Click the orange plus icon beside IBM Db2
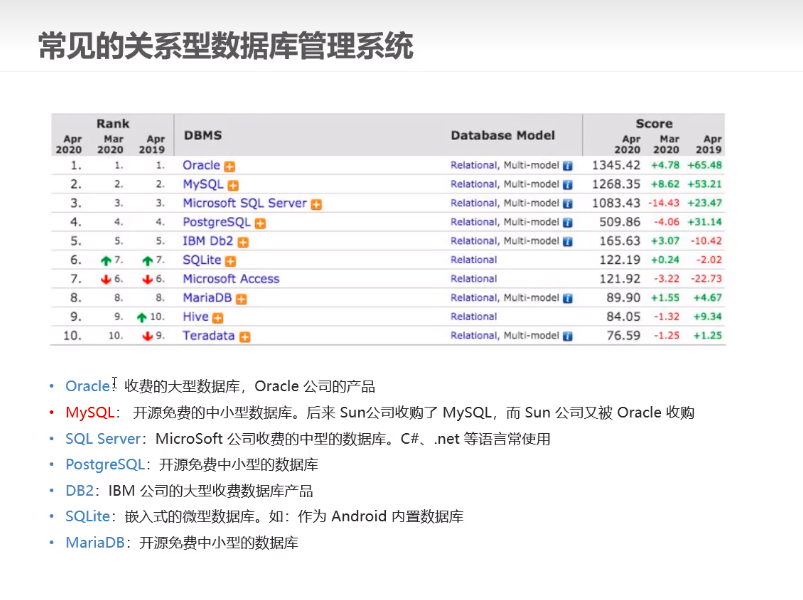Image resolution: width=803 pixels, height=600 pixels. point(243,242)
